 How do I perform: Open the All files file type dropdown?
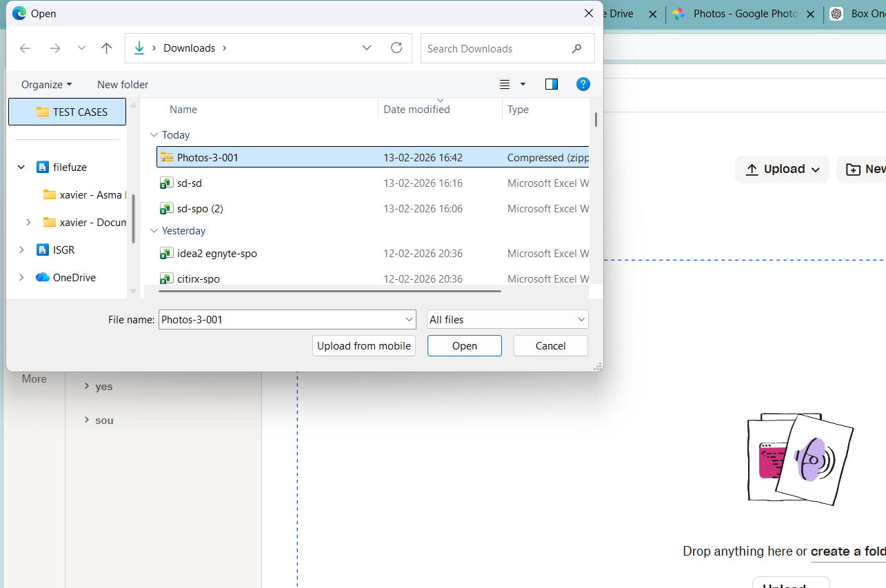[507, 319]
